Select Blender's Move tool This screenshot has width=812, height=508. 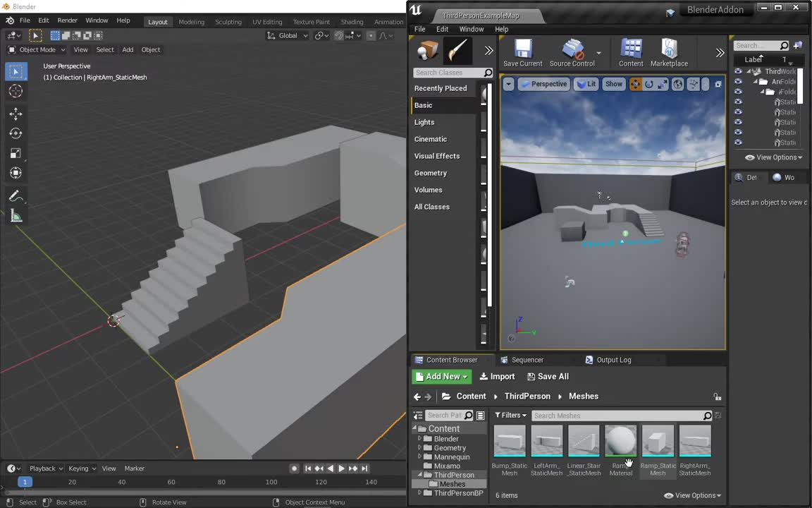16,114
